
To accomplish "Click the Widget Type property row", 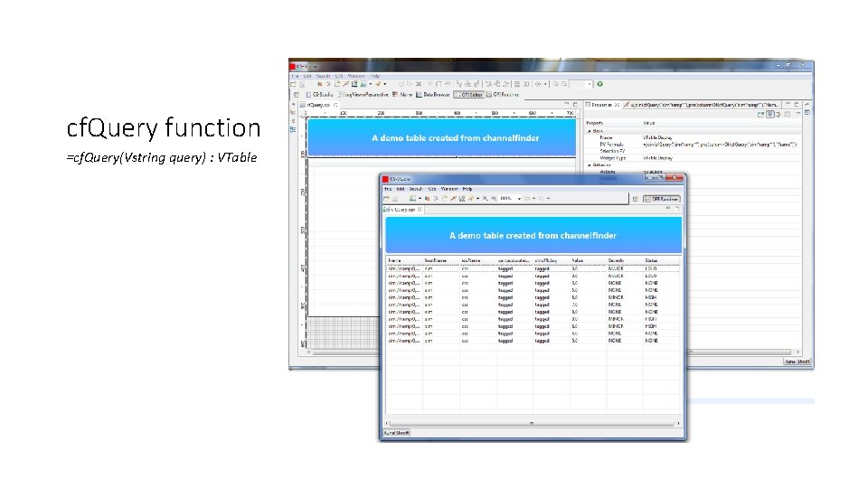I will pyautogui.click(x=693, y=158).
